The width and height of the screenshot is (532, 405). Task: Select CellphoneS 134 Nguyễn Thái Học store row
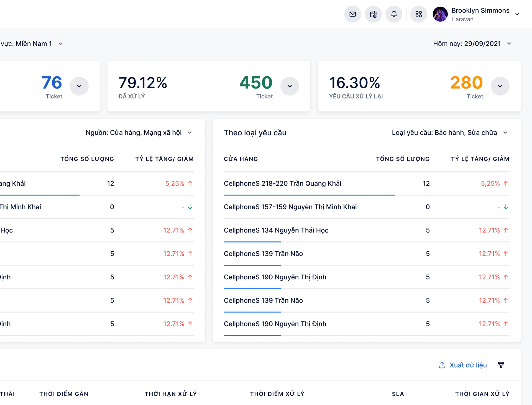tap(276, 230)
